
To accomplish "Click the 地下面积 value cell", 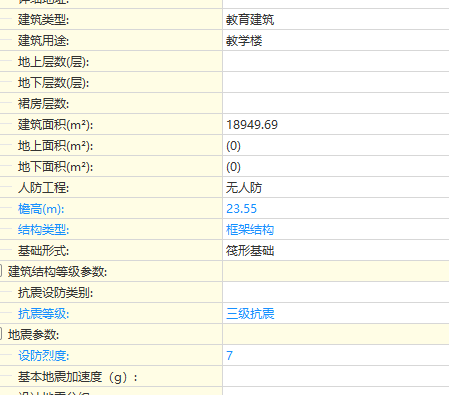I will 336,166.
